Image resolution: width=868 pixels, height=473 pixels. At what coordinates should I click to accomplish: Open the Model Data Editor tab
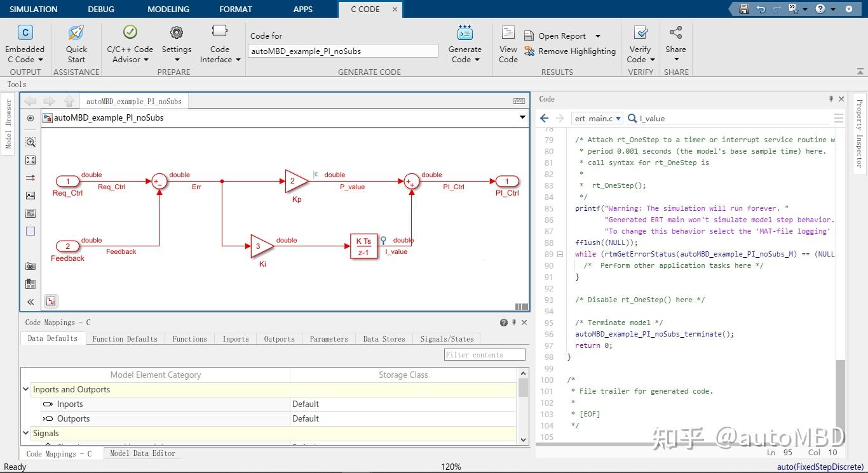[142, 453]
